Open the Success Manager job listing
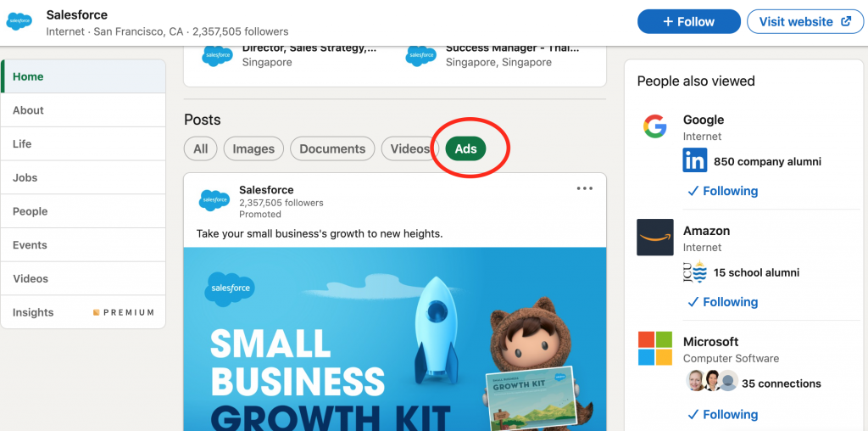Viewport: 868px width, 431px height. click(513, 48)
